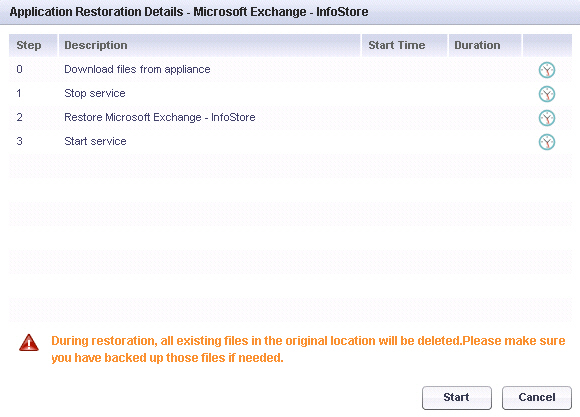The width and height of the screenshot is (580, 417).
Task: Click clock status icon for Restore InfoStore step
Action: (547, 118)
